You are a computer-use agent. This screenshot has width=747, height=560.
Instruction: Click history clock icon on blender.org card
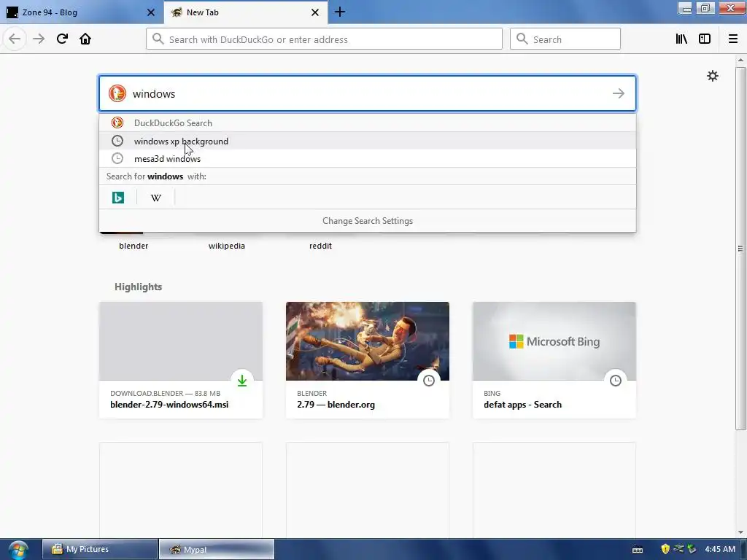coord(429,381)
